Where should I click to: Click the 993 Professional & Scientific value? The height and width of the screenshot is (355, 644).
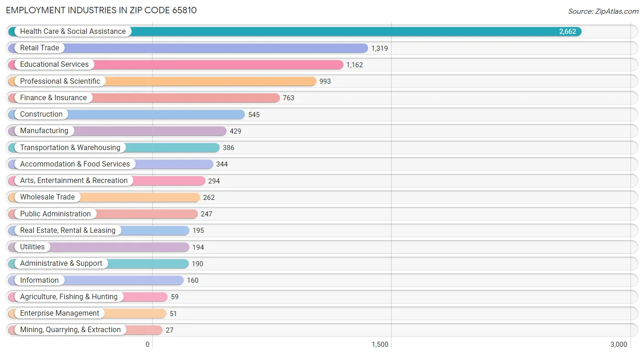click(325, 81)
